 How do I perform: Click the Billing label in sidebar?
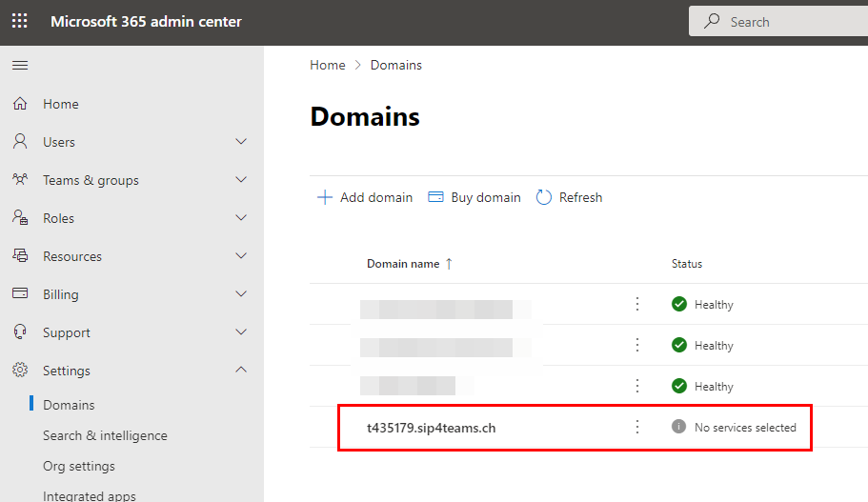pos(61,294)
